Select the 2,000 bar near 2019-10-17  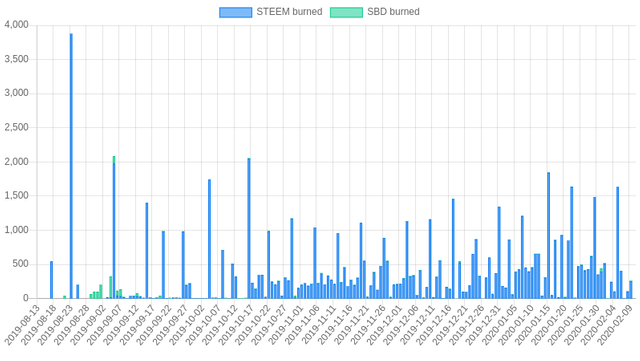(x=249, y=228)
